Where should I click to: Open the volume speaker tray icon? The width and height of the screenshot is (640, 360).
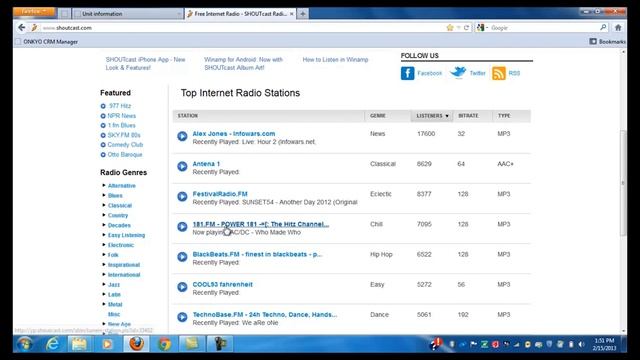581,344
